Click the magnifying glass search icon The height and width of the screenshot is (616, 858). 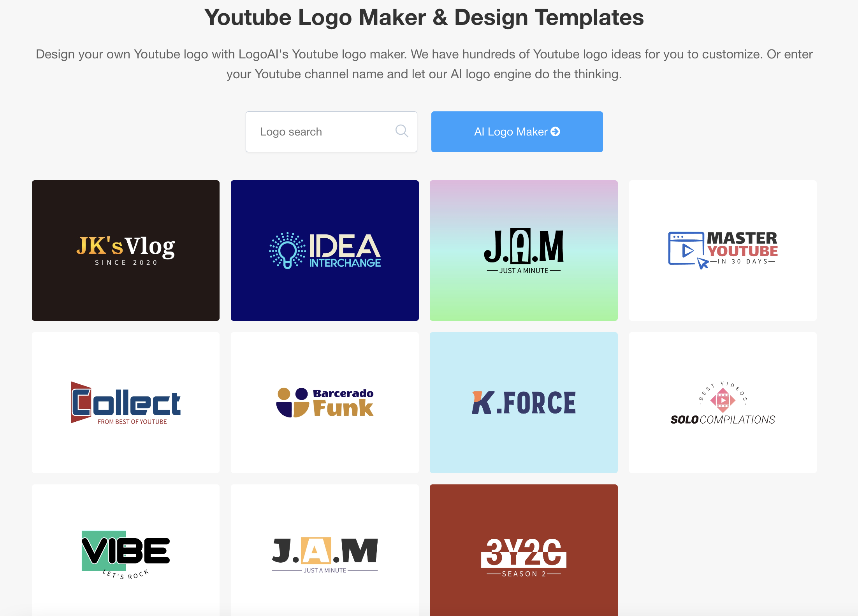(401, 131)
